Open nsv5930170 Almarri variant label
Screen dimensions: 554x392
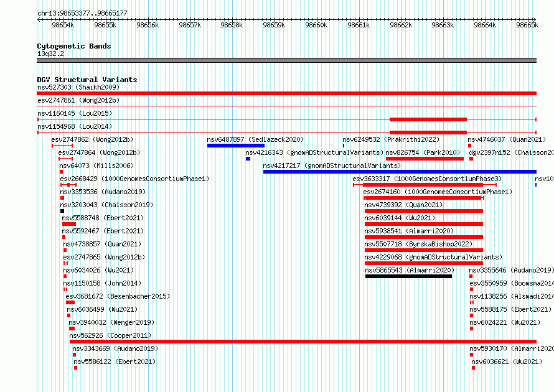click(x=512, y=348)
